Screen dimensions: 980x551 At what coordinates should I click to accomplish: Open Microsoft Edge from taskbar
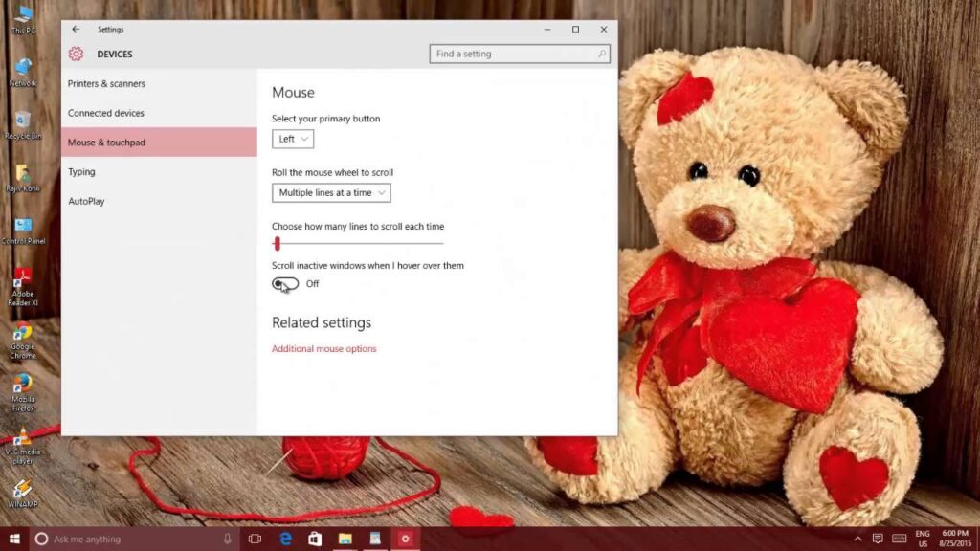[285, 539]
